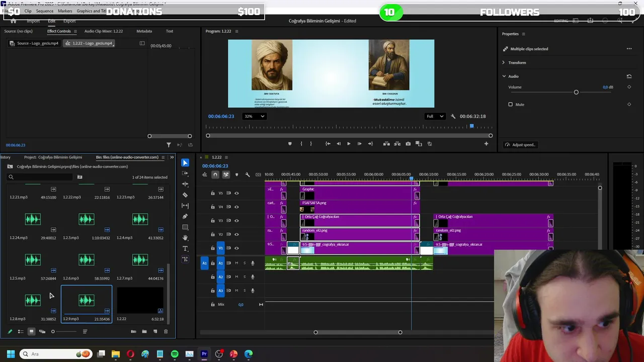Toggle visibility of track V3
The image size is (644, 362).
point(236,221)
